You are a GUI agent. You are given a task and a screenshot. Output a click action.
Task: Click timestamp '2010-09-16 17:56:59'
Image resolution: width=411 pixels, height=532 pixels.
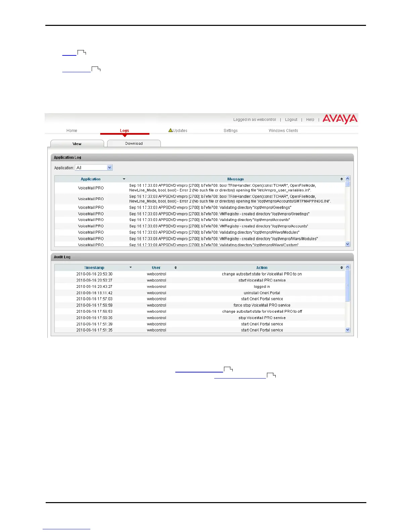coord(94,305)
